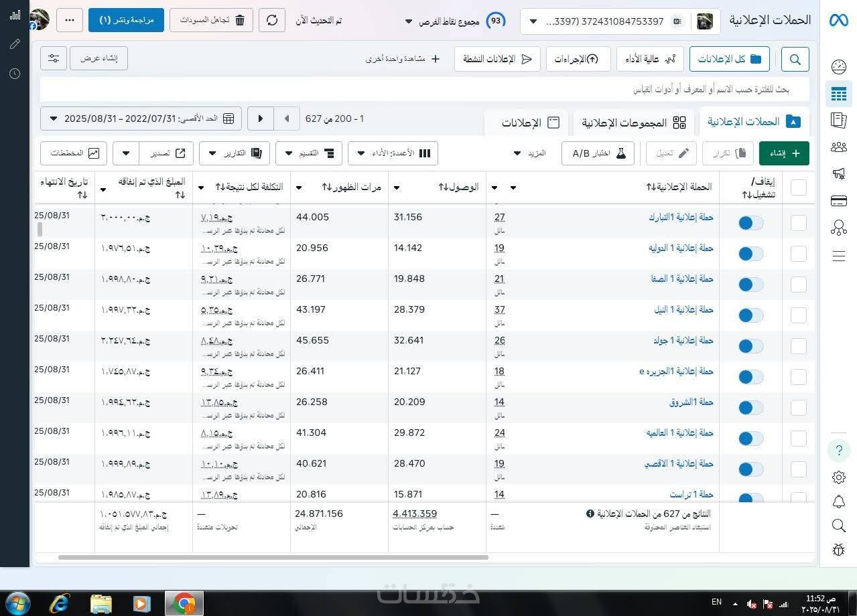857x616 pixels.
Task: Open the settings gear in sidebar
Action: (x=838, y=477)
